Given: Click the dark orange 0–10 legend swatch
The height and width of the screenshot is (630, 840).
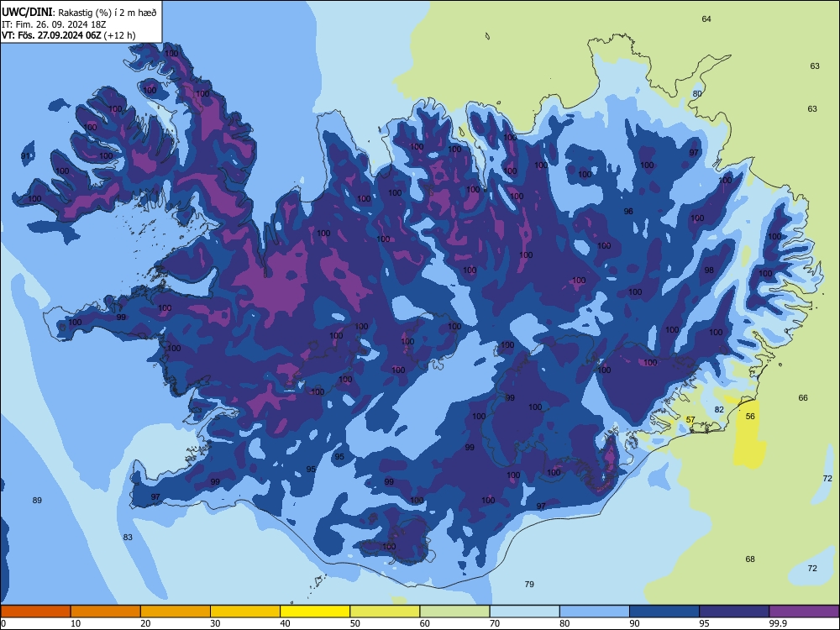Looking at the screenshot, I should (x=35, y=612).
